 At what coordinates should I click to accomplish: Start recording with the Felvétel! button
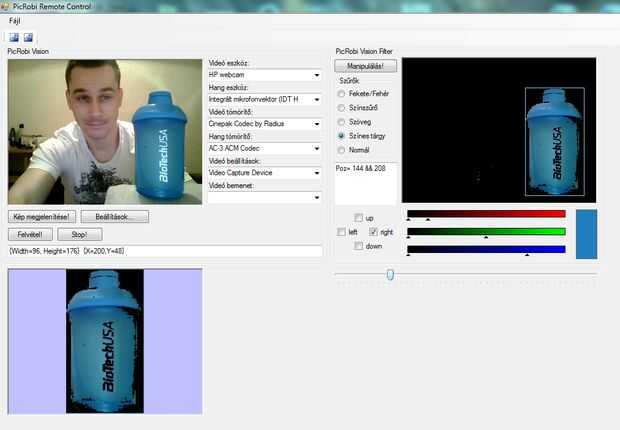[30, 235]
